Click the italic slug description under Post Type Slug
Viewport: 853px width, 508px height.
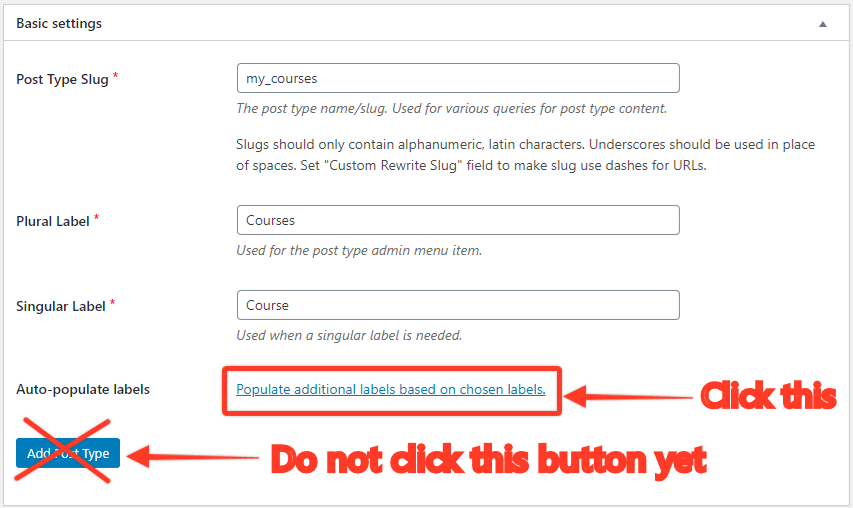click(x=452, y=109)
